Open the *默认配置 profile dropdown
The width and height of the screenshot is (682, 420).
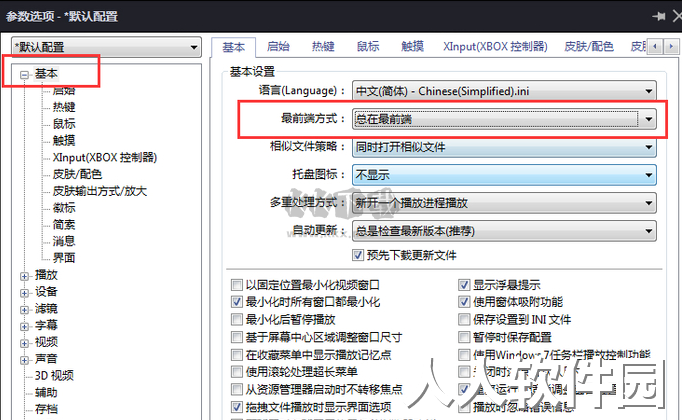click(106, 47)
